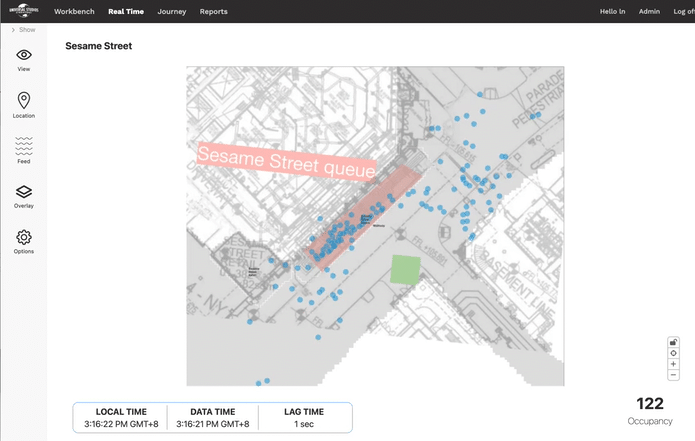Click the Sesame Street page title
The width and height of the screenshot is (695, 441).
[x=98, y=46]
